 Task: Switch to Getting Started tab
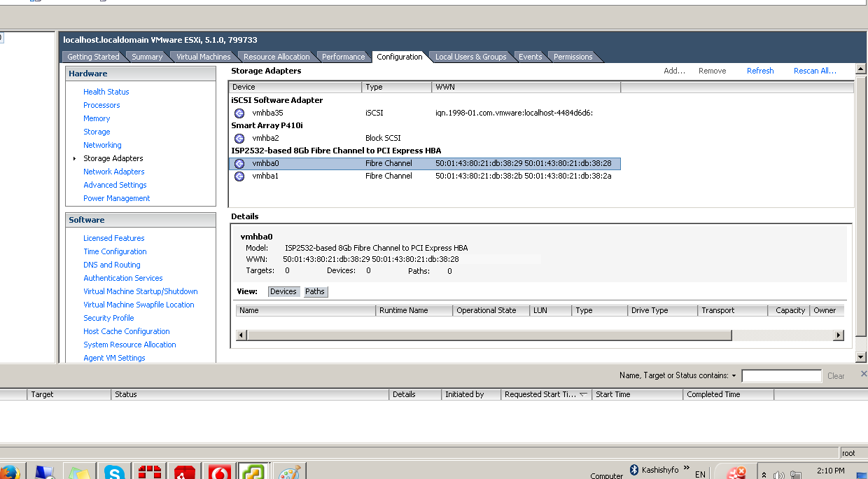[x=93, y=57]
